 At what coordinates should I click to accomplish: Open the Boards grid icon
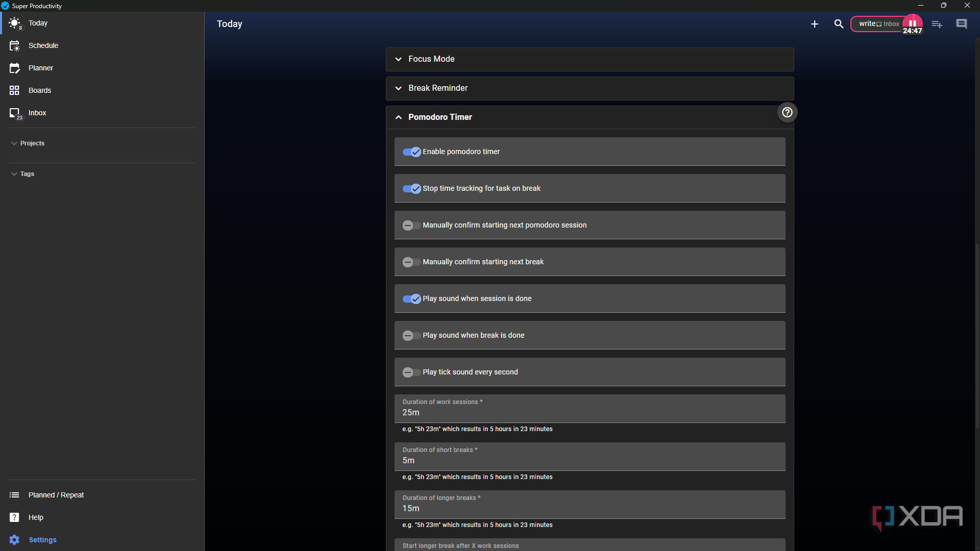pos(14,90)
